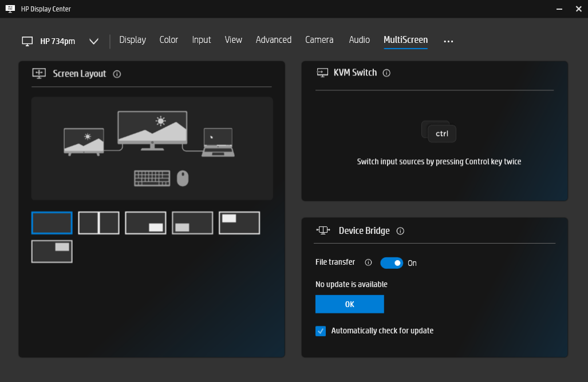This screenshot has height=382, width=588.
Task: Click the 'Screen Layout' heading
Action: 80,74
